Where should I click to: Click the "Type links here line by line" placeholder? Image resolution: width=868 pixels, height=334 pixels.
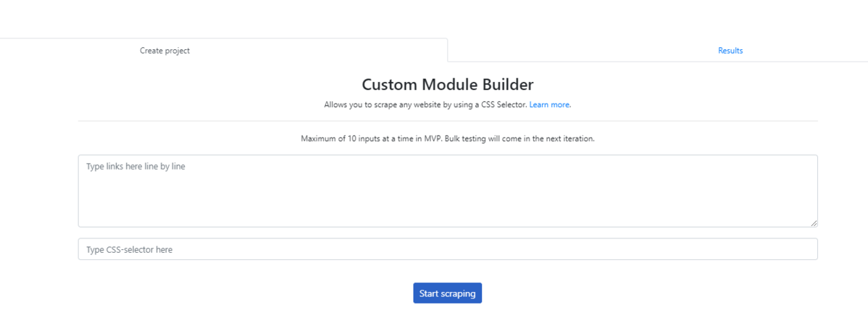click(135, 166)
